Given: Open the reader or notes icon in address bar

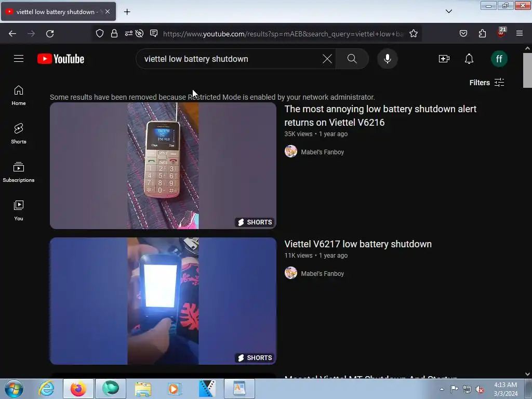Looking at the screenshot, I should 154,33.
